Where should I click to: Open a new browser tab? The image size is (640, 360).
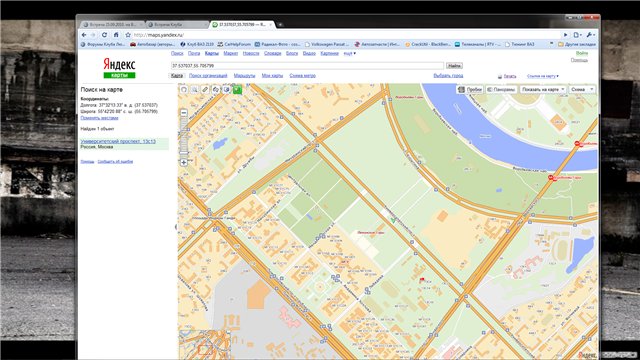pyautogui.click(x=280, y=25)
